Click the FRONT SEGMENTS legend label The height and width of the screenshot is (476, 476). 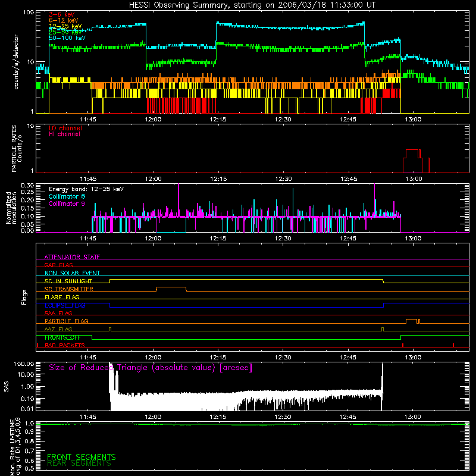82,457
